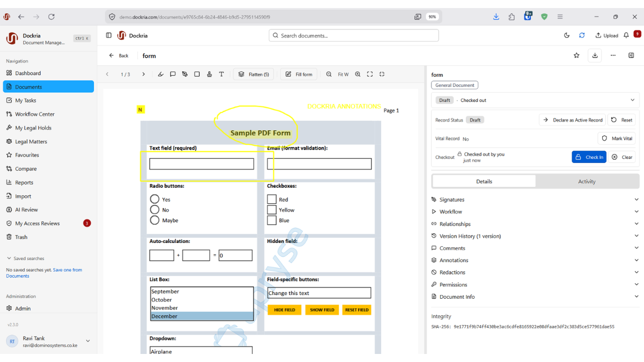Click Declare as Active Record
The width and height of the screenshot is (644, 362).
(572, 120)
